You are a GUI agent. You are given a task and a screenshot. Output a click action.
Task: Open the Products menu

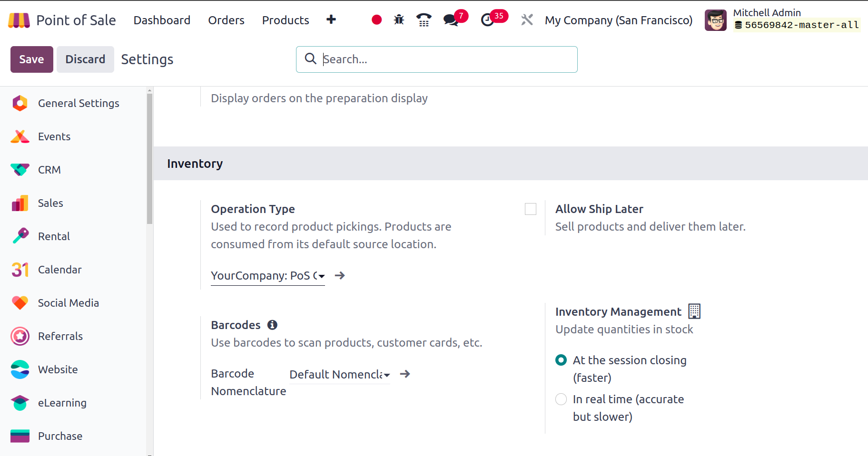click(285, 20)
